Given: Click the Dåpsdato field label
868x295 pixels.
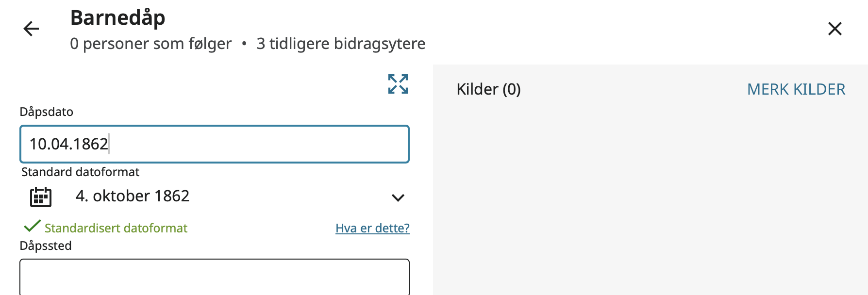Looking at the screenshot, I should click(46, 112).
